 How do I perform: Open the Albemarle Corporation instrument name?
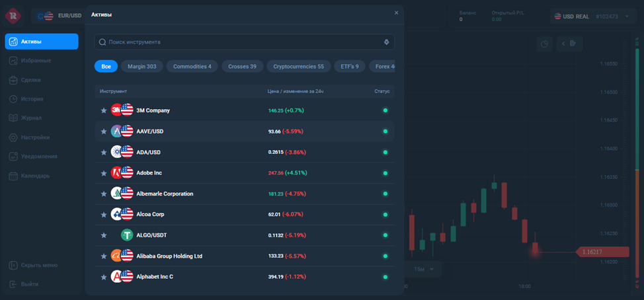pos(165,194)
